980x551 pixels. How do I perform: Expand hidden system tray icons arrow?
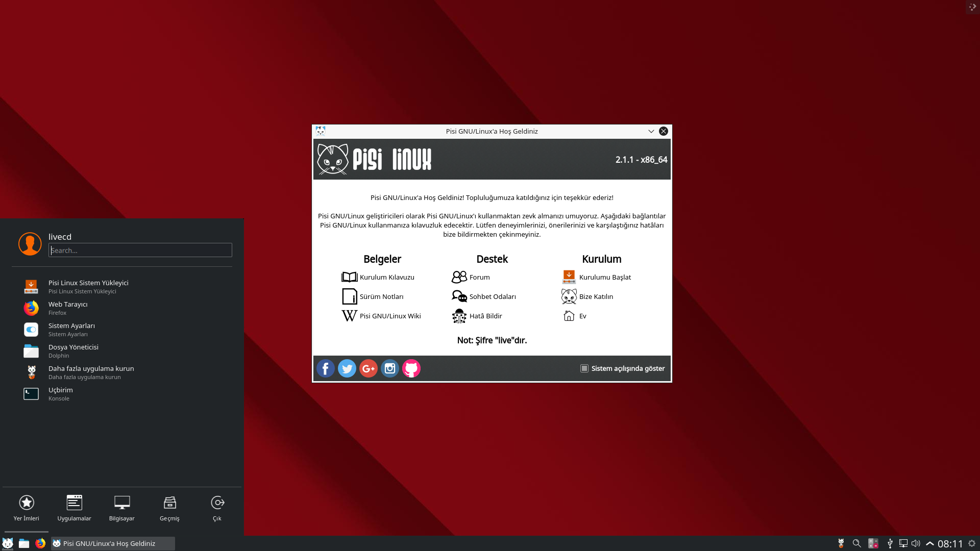point(930,543)
